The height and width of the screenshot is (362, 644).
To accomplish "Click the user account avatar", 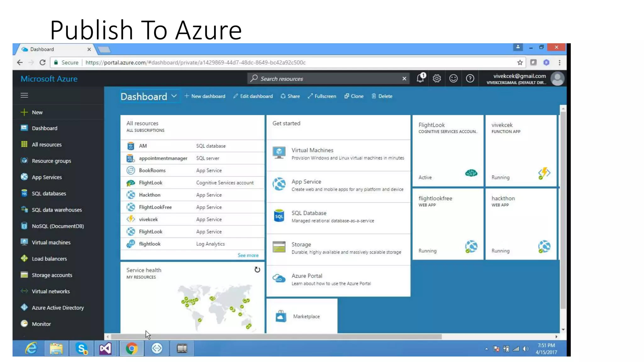I will coord(558,79).
